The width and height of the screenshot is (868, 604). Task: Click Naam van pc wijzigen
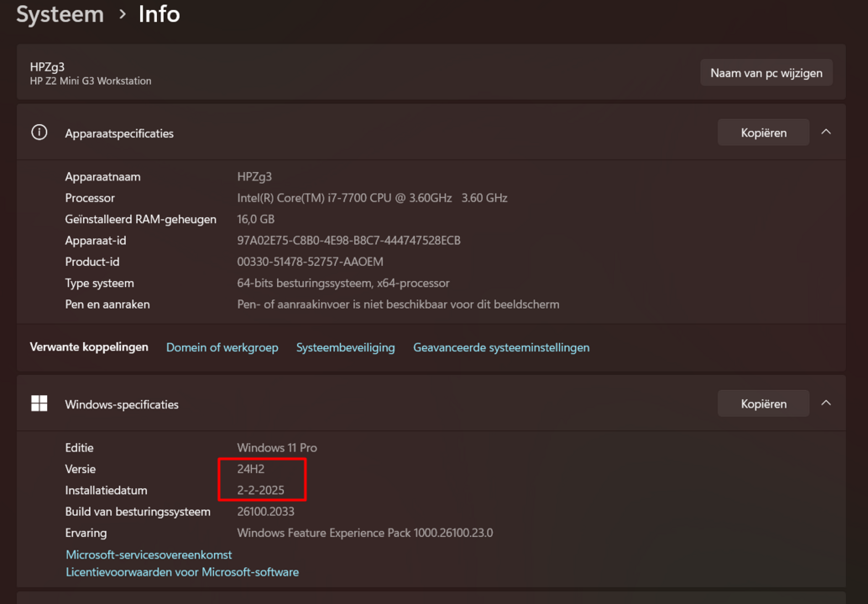766,72
